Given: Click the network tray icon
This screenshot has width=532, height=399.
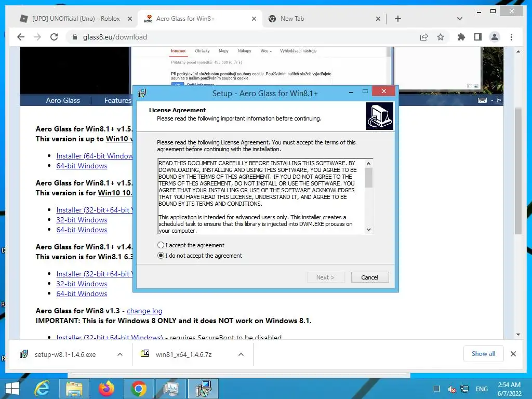Looking at the screenshot, I should coord(464,389).
